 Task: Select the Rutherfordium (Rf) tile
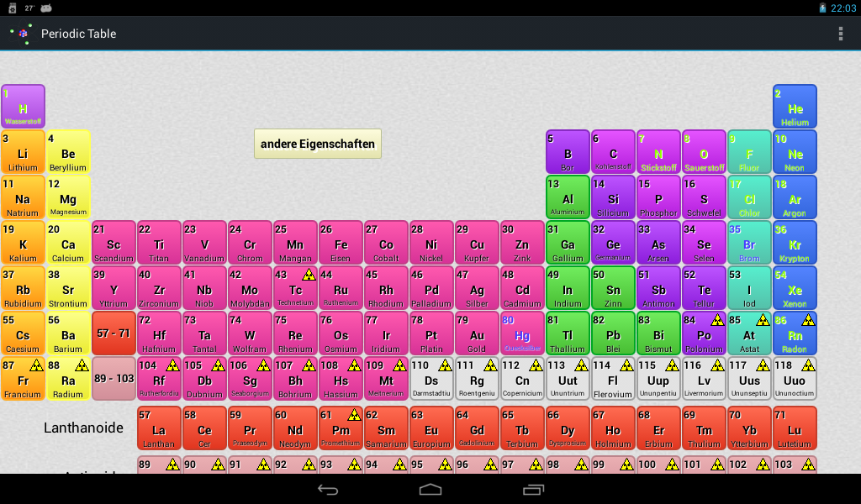[x=159, y=378]
